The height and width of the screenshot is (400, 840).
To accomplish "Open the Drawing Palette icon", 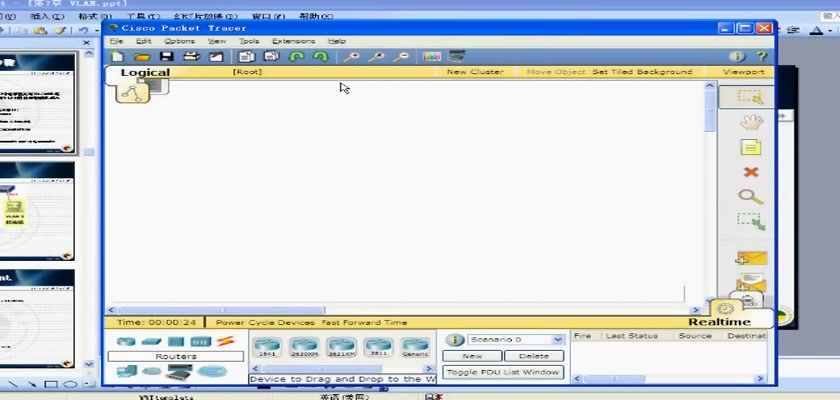I will [x=432, y=56].
